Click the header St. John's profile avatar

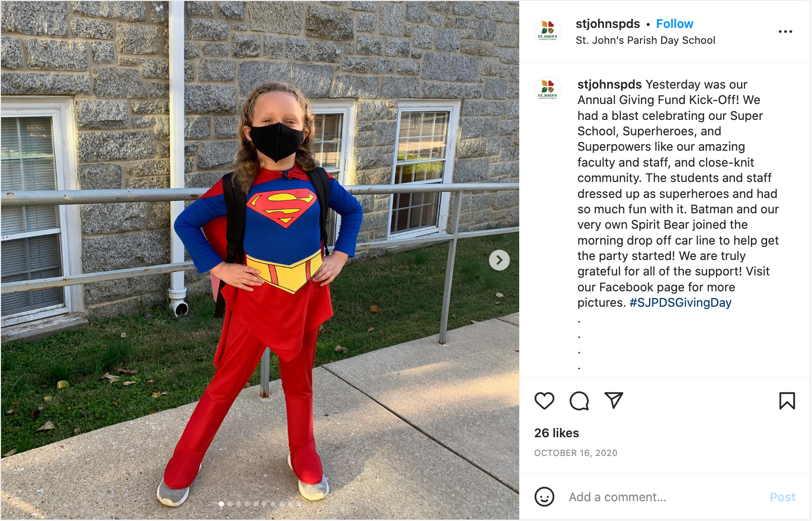click(x=548, y=31)
